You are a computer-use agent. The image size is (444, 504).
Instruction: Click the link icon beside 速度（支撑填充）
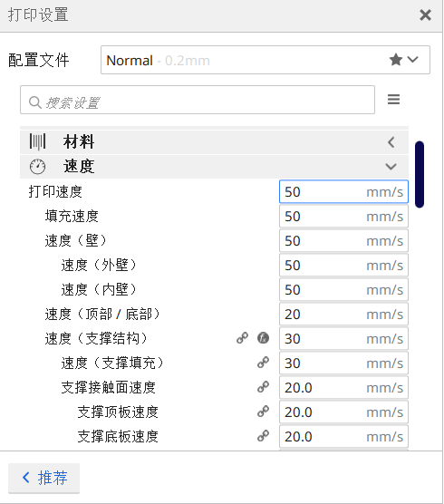(263, 363)
